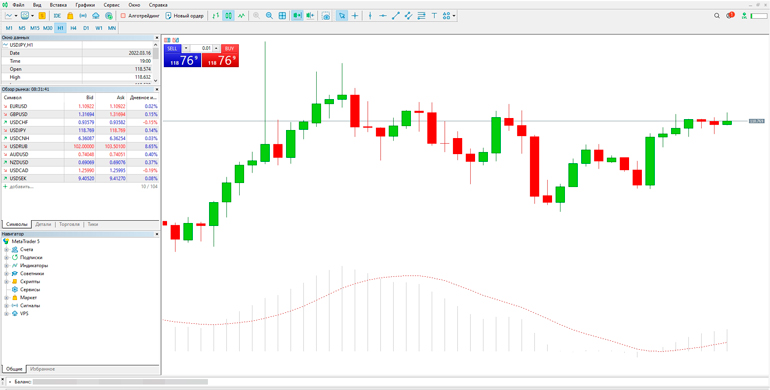Expand the Счета tree node
The width and height of the screenshot is (770, 390).
tap(6, 250)
